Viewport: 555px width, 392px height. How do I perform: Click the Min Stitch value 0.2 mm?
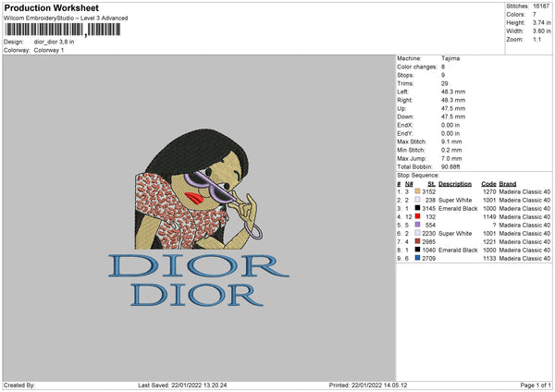[x=451, y=150]
